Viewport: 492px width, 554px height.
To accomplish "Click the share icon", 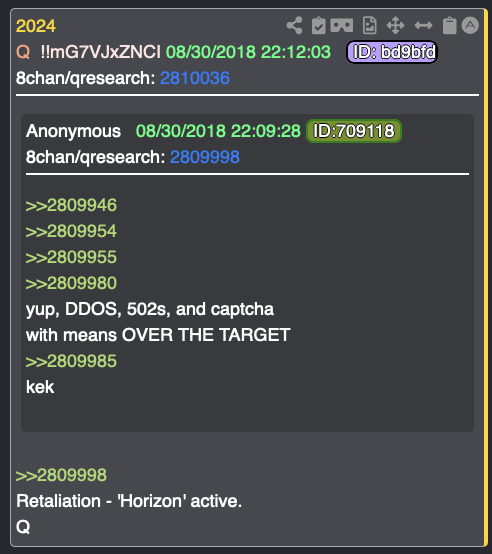I will click(x=294, y=25).
